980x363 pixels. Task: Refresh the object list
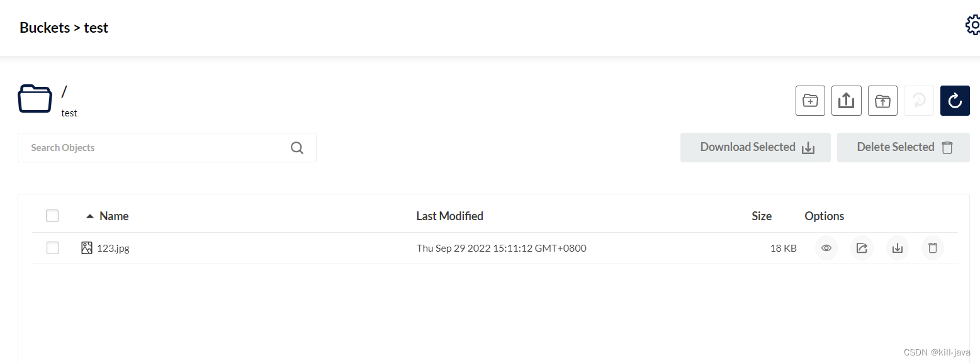(x=955, y=101)
